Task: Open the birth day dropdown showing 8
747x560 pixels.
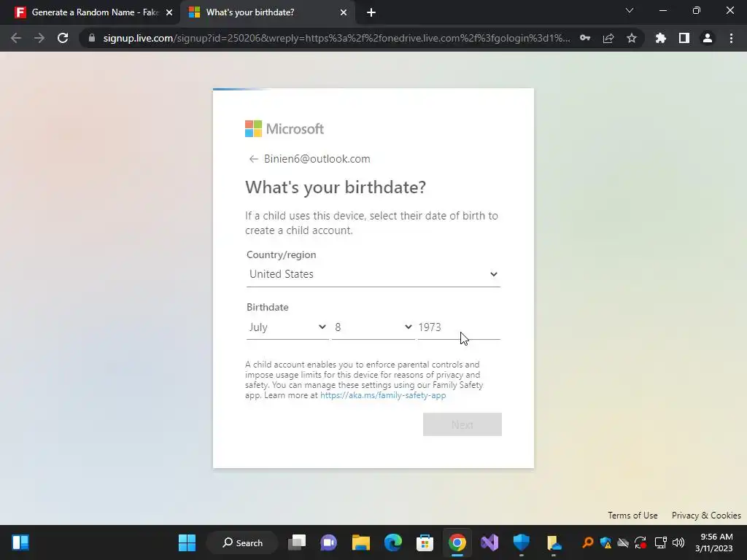Action: pos(373,327)
